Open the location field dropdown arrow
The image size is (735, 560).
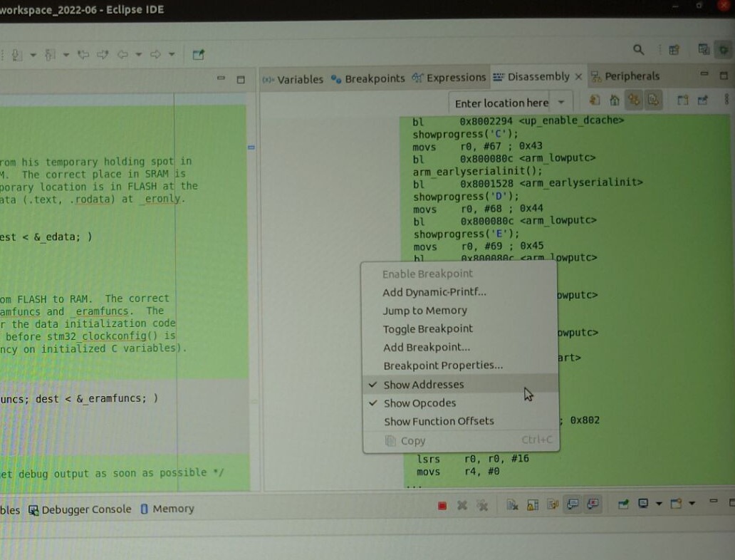[561, 103]
